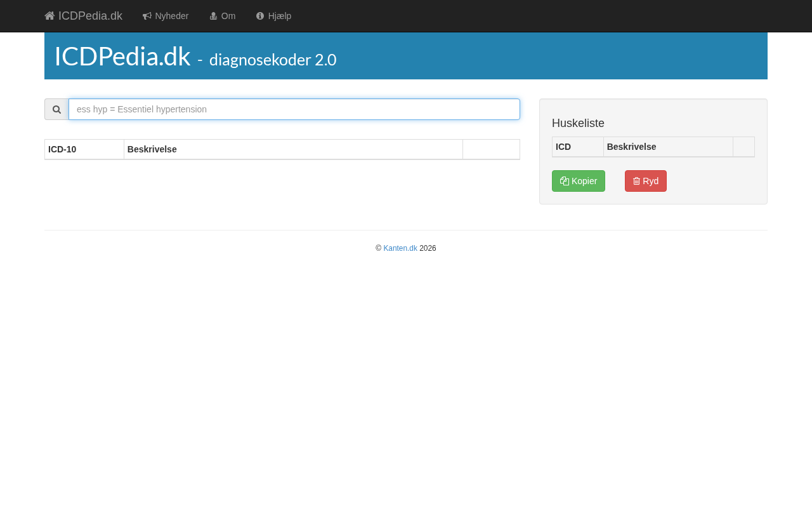Click the empty last column header of results table
Screen dimensions: 812x508
tap(492, 149)
